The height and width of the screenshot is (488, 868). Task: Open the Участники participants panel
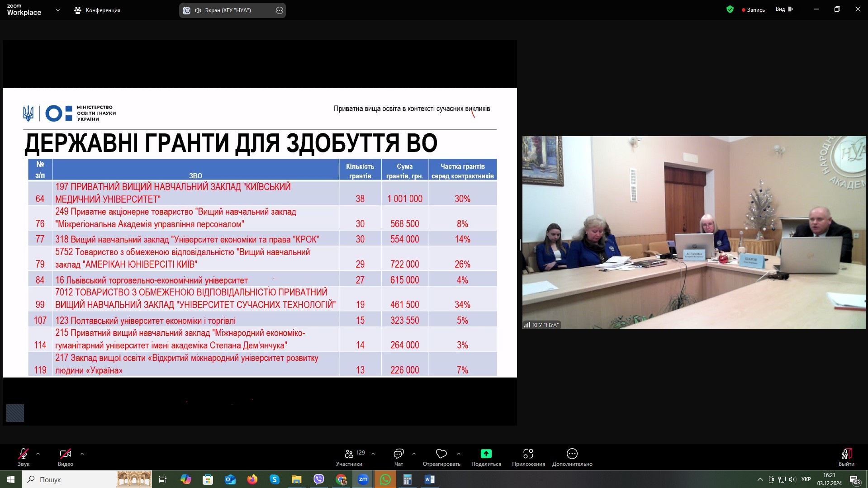coord(349,456)
